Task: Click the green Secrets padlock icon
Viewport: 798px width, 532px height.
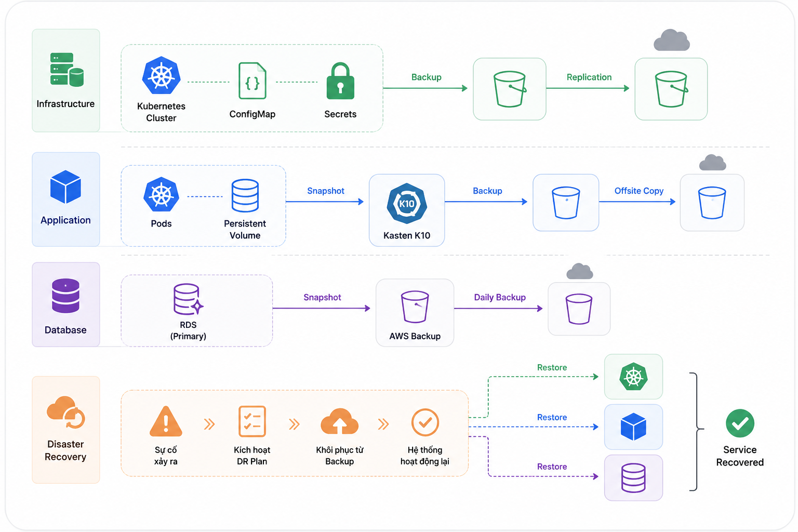Action: click(340, 81)
